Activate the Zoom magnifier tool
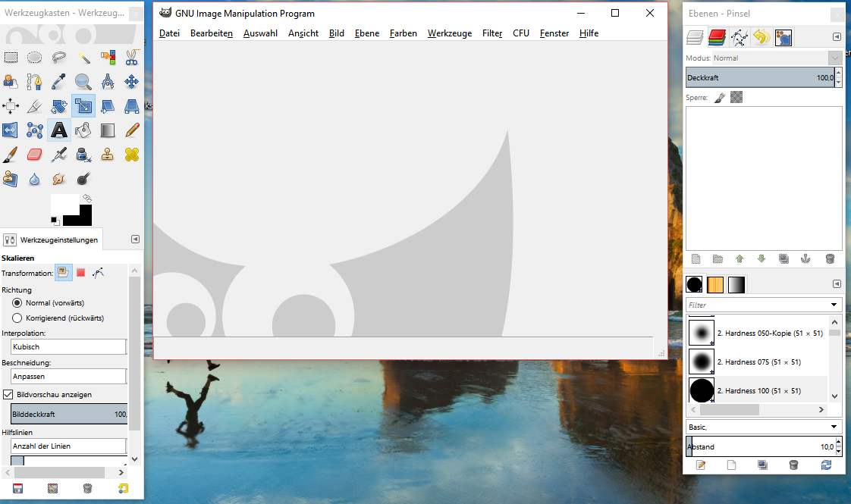This screenshot has width=851, height=504. 83,82
